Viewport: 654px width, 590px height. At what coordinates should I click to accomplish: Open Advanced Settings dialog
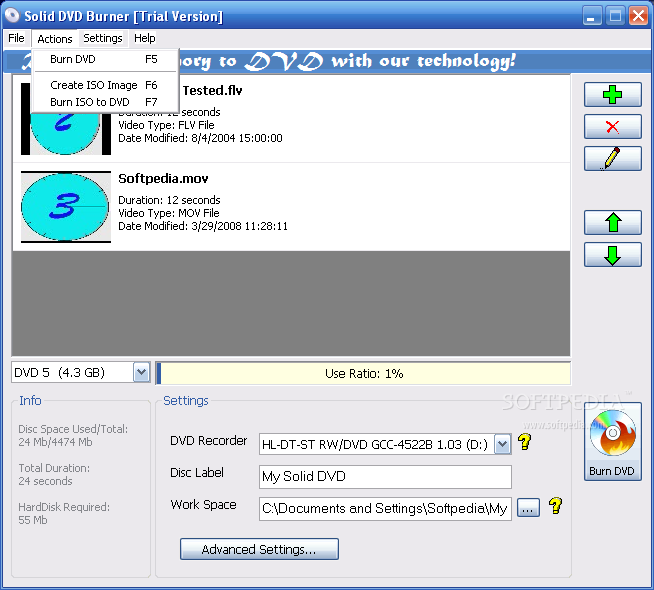[259, 549]
